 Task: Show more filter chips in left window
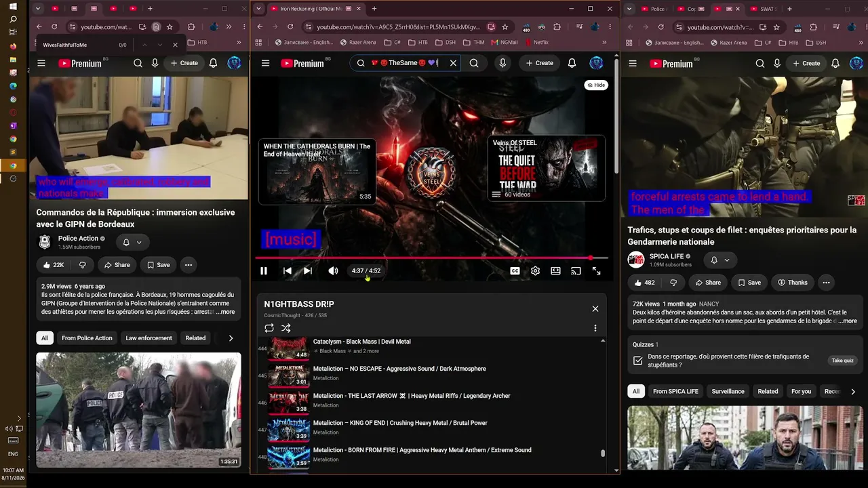pos(231,338)
